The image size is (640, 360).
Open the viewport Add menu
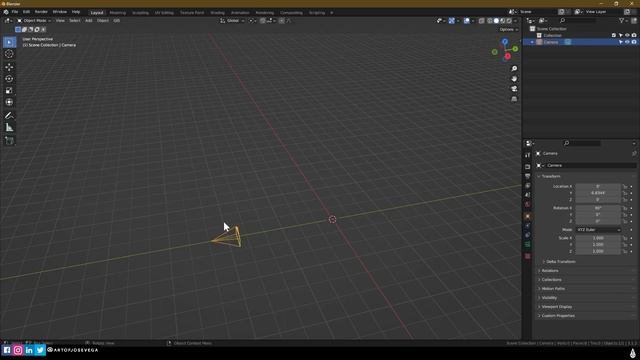pyautogui.click(x=89, y=20)
